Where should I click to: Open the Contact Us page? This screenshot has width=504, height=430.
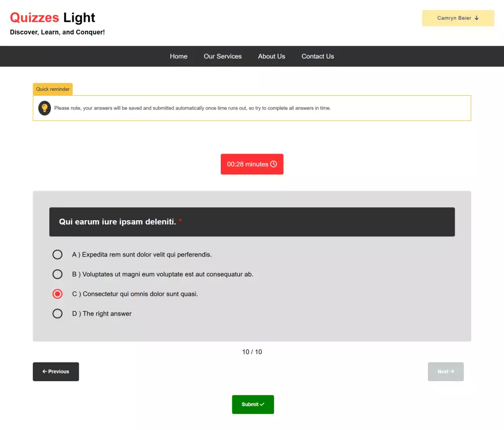(318, 56)
